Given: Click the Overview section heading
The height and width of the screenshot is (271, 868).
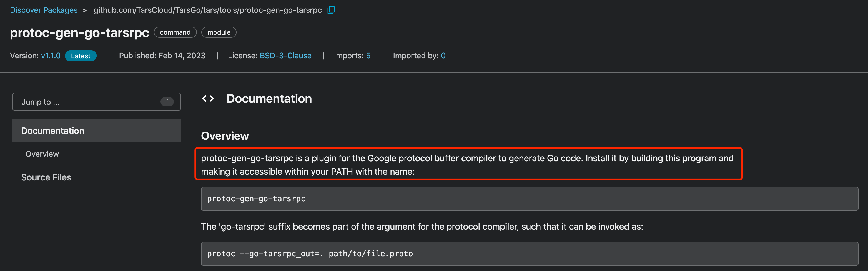Looking at the screenshot, I should tap(225, 136).
